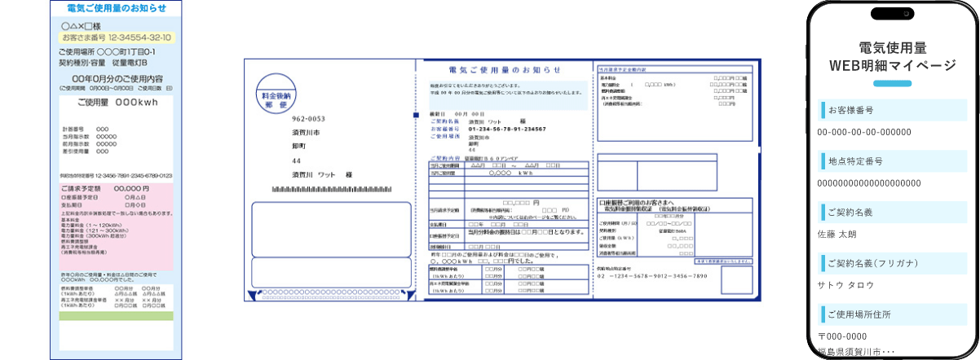
Task: Click ご使用量 000kwh on the slip
Action: click(117, 103)
